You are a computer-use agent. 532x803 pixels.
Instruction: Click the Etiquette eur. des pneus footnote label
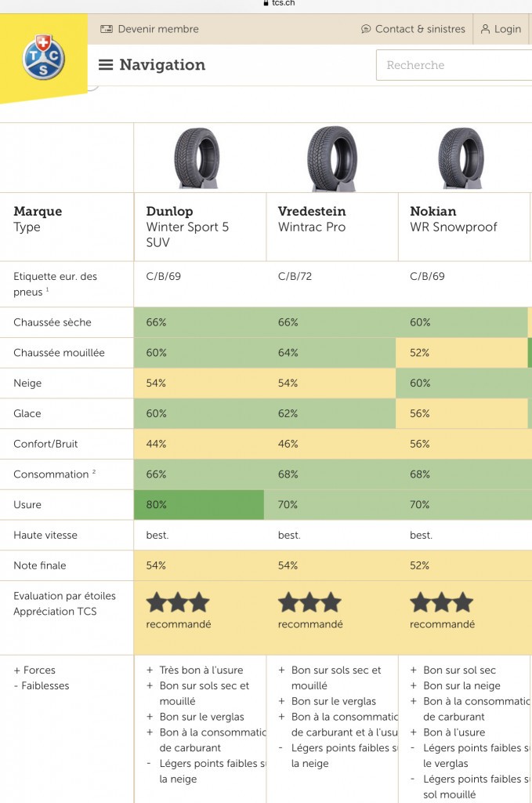point(56,284)
